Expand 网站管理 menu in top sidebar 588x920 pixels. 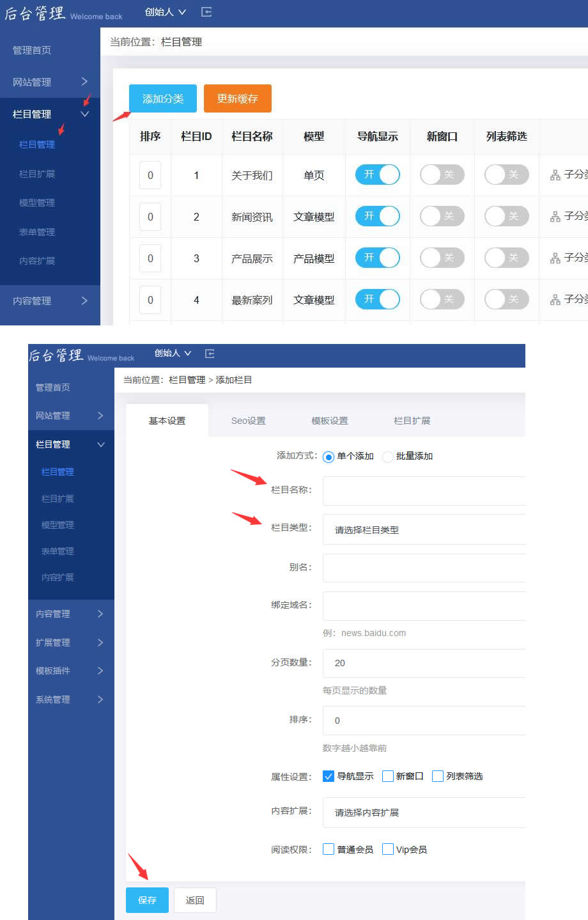tap(50, 82)
